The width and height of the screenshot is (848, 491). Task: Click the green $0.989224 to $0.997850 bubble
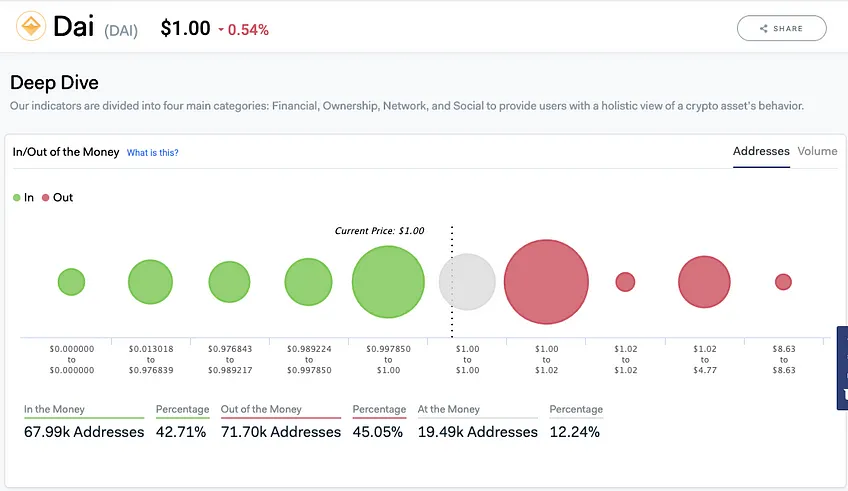(x=308, y=282)
